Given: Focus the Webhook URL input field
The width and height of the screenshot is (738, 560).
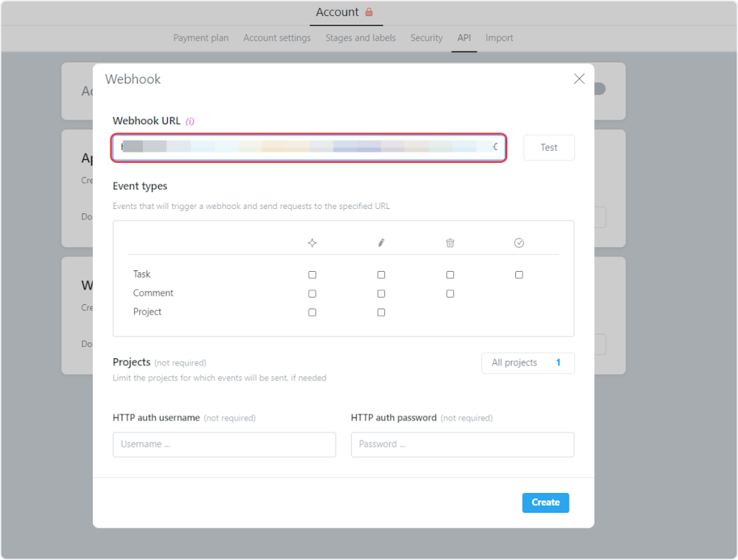Looking at the screenshot, I should [308, 147].
